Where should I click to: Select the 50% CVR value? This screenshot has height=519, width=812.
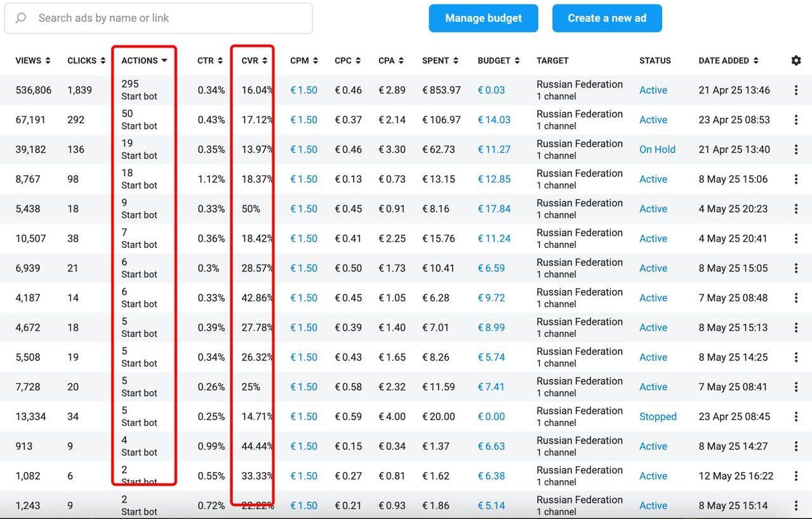click(x=251, y=209)
